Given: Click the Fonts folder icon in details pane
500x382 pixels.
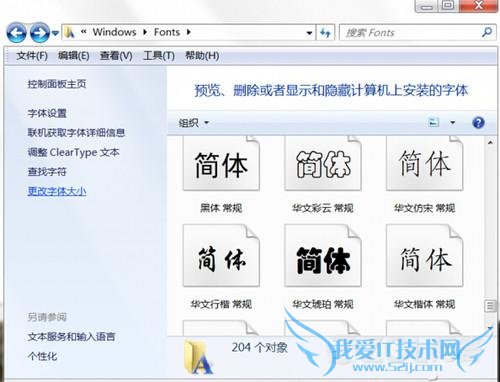Looking at the screenshot, I should (x=198, y=357).
